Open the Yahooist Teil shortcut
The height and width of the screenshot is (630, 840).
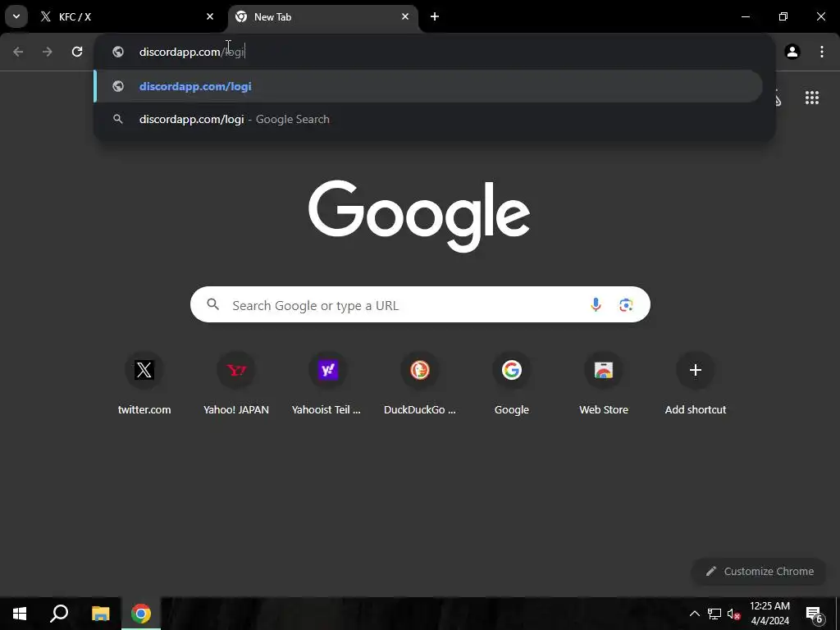coord(328,384)
